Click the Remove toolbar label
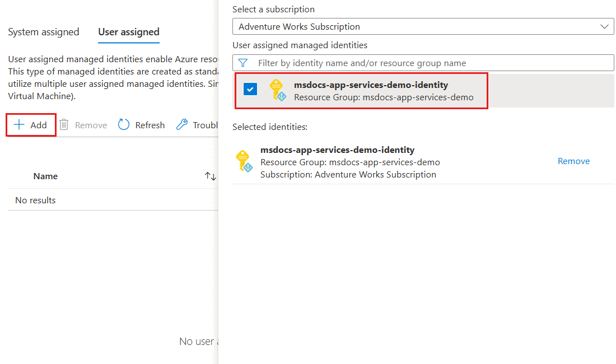 click(x=91, y=125)
